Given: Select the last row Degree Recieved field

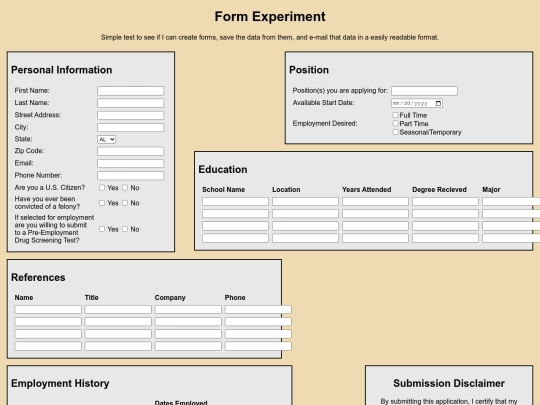Looking at the screenshot, I should pyautogui.click(x=445, y=238).
